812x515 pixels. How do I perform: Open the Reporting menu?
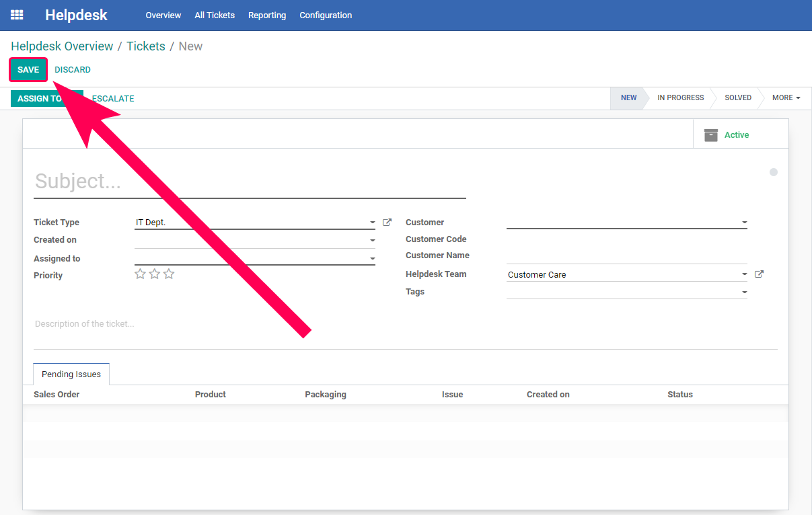[267, 15]
